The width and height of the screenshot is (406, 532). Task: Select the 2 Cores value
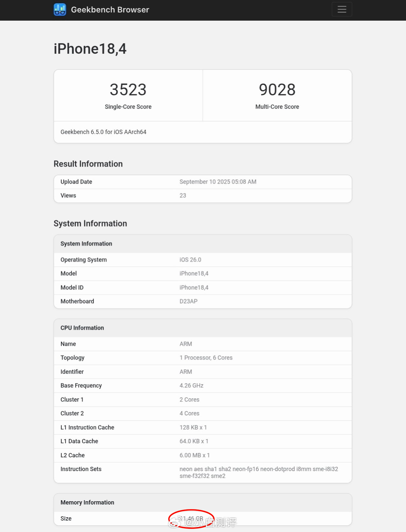point(189,400)
